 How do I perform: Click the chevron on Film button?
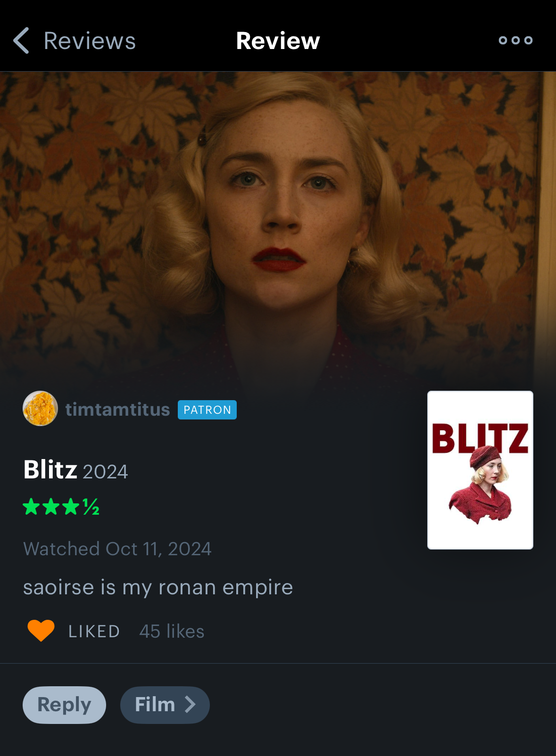pyautogui.click(x=190, y=705)
